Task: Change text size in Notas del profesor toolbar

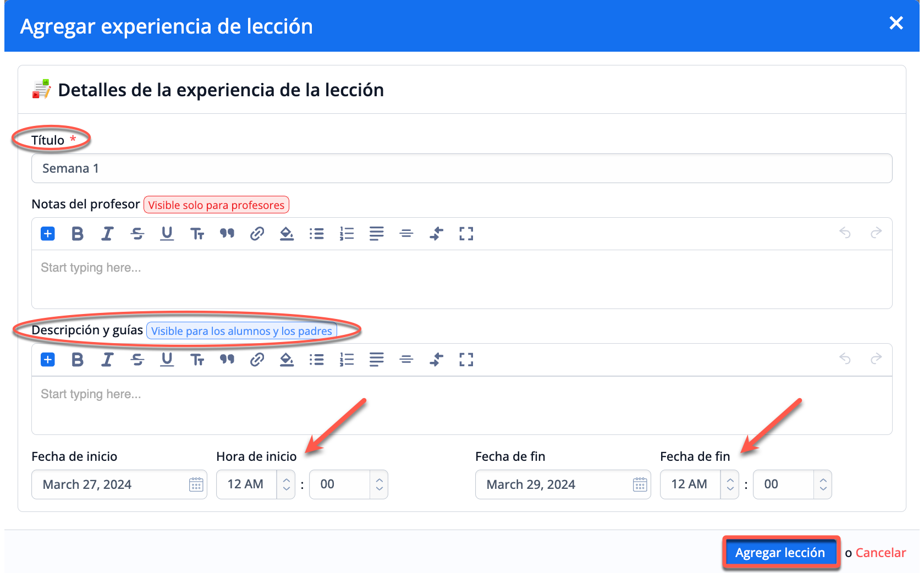Action: point(197,234)
